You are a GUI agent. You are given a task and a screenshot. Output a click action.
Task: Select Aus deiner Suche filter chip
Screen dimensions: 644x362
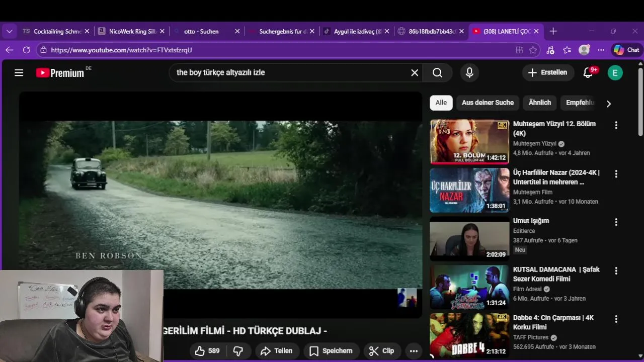488,103
